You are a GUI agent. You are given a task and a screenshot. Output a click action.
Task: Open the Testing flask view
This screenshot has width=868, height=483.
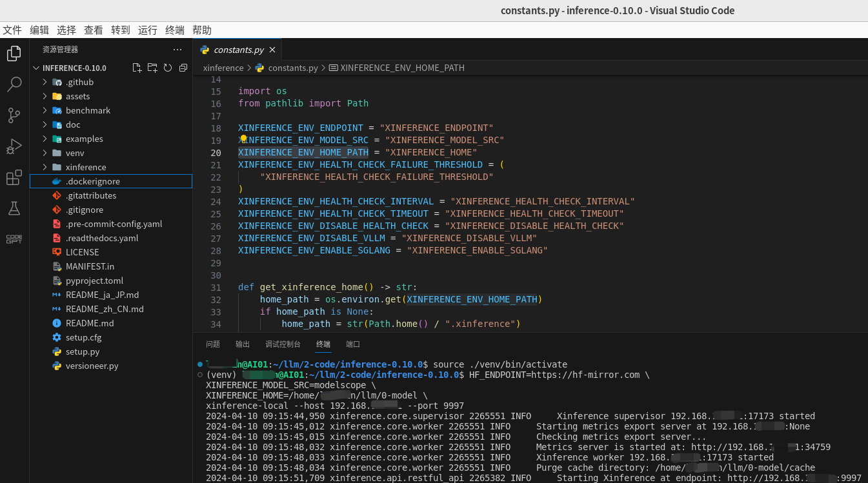click(14, 208)
